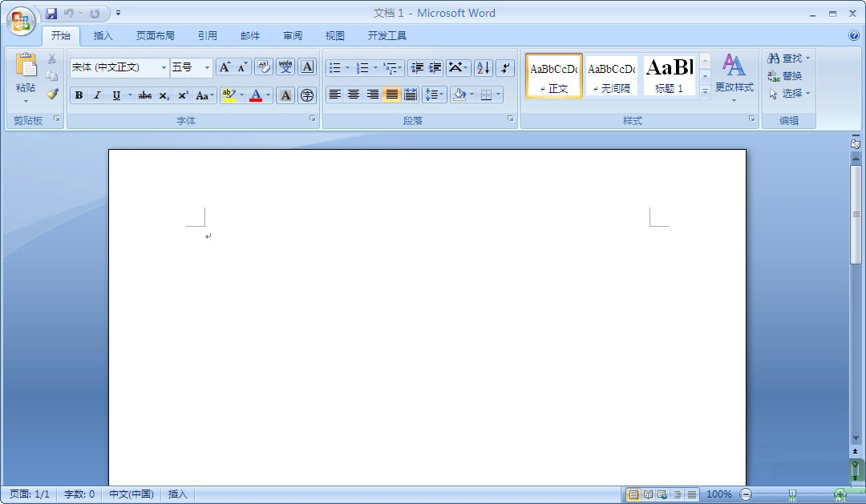
Task: Click the Format Painter brush icon
Action: [52, 94]
